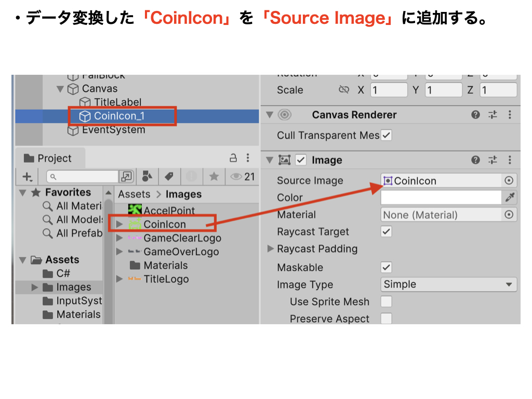Click the Project panel lock icon

[233, 158]
